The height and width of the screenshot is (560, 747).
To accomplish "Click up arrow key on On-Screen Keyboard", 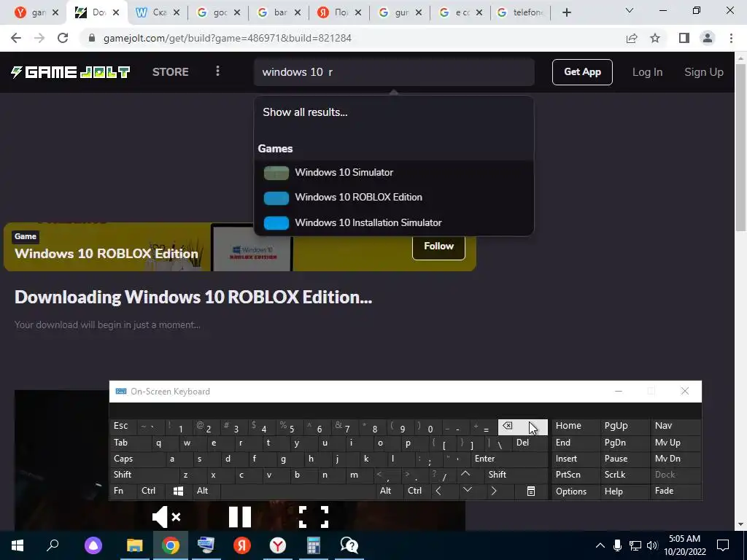I will [x=465, y=474].
